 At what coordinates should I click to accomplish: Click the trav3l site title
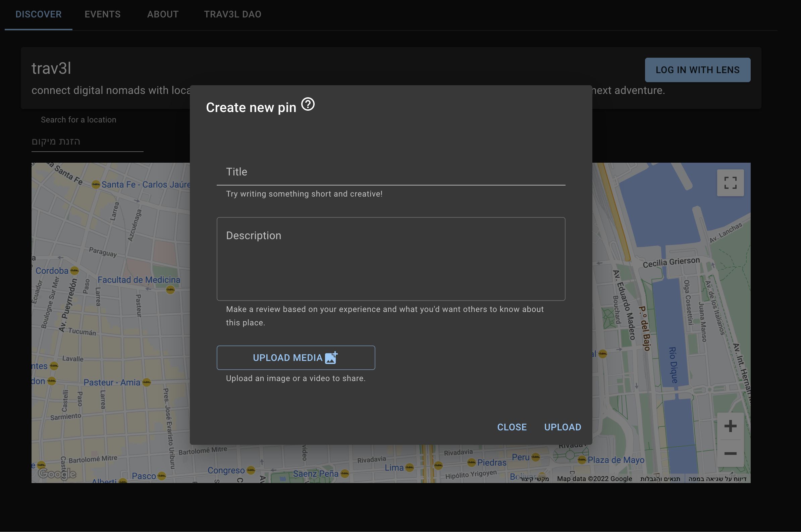pyautogui.click(x=51, y=68)
